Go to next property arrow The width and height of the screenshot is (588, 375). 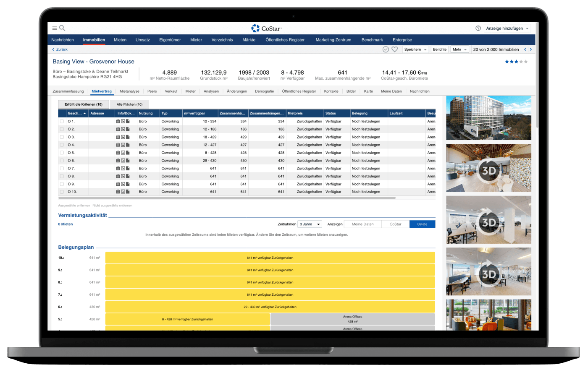[x=531, y=49]
